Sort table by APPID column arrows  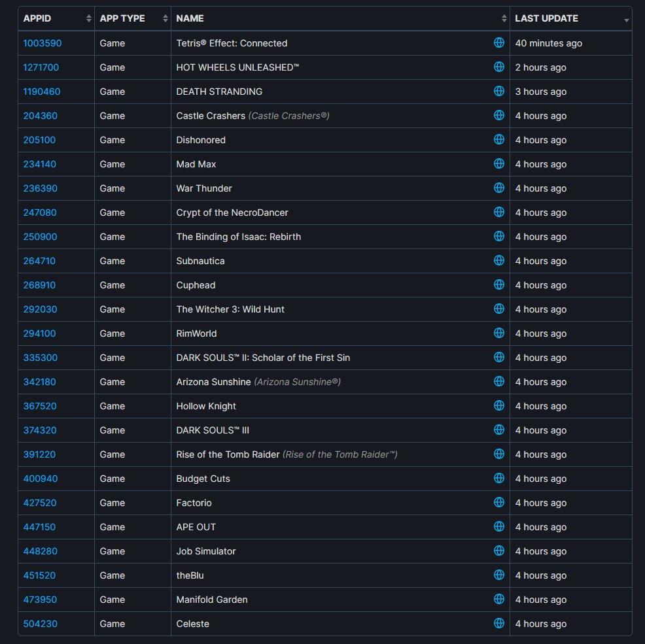(88, 18)
